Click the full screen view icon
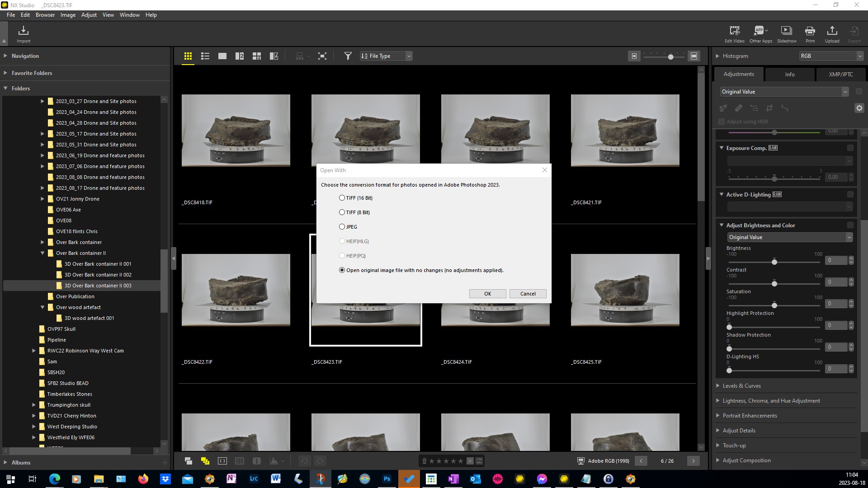This screenshot has width=868, height=488. (322, 56)
